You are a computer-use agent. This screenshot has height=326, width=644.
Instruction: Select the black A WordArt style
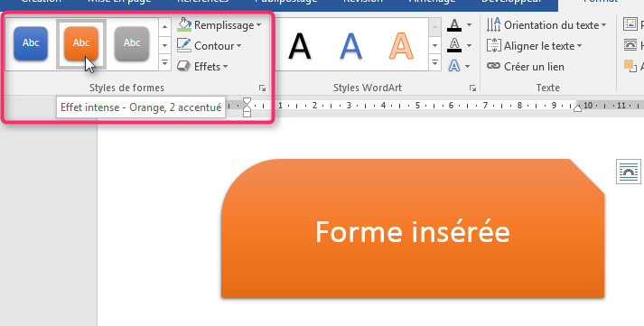(299, 46)
